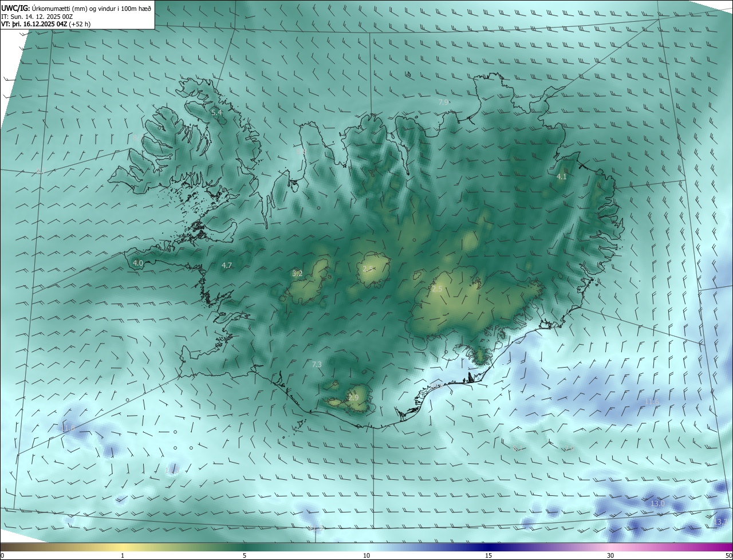Click the 3.2 value on the Langjökull glacier
Screen dimensions: 733x560
[x=297, y=274]
